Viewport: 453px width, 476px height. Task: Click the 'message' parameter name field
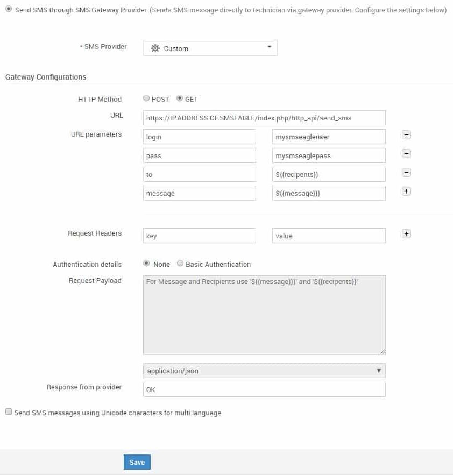tap(200, 193)
